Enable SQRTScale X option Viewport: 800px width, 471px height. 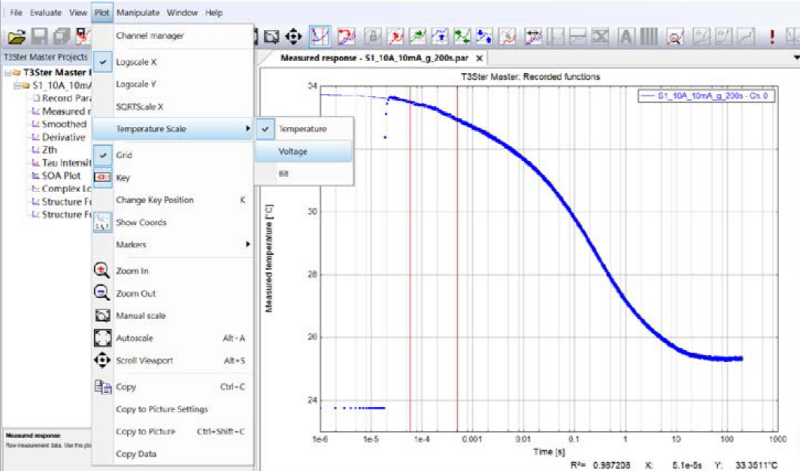pyautogui.click(x=173, y=107)
